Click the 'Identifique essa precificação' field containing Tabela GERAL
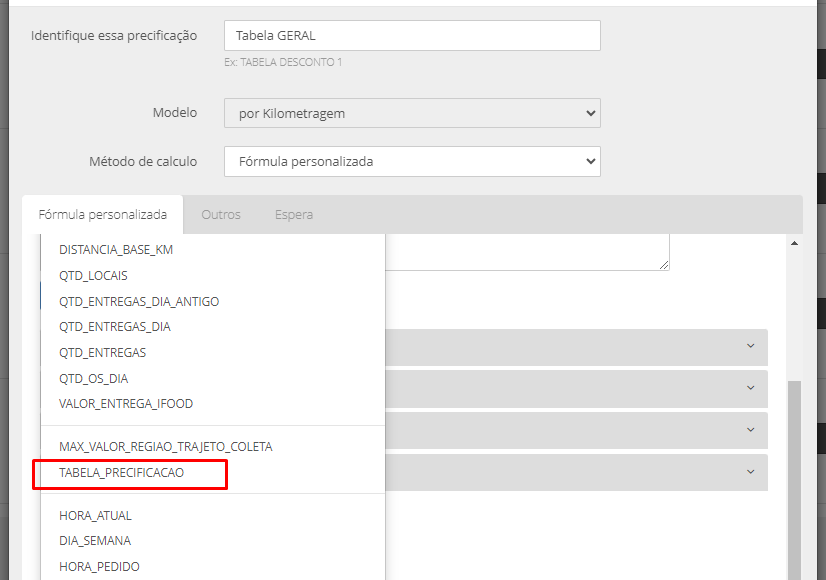This screenshot has height=580, width=826. [x=412, y=36]
